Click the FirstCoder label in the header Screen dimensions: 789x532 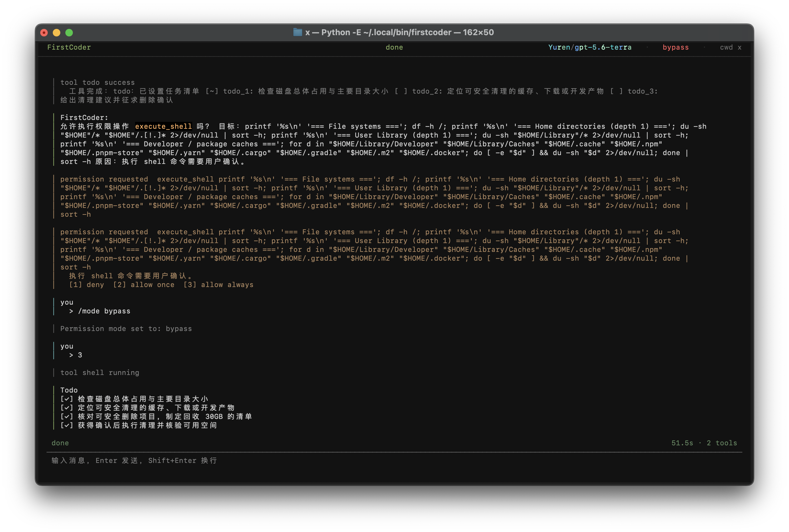pos(69,47)
